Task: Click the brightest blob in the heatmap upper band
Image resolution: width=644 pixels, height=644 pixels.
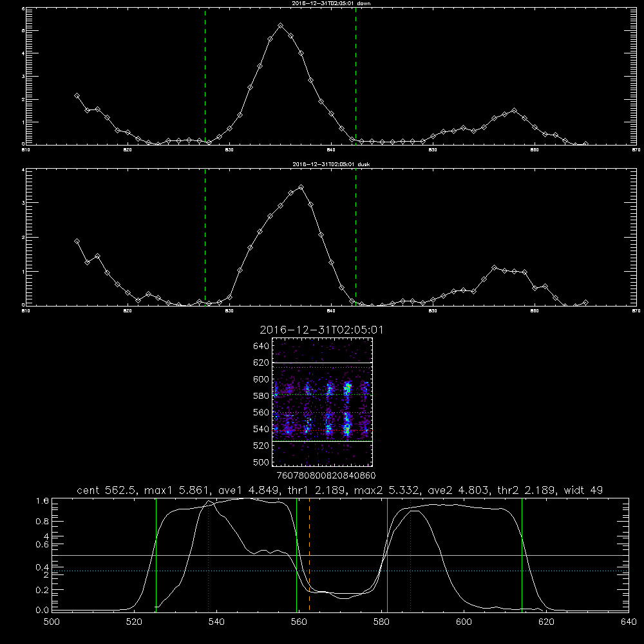Action: click(x=348, y=388)
